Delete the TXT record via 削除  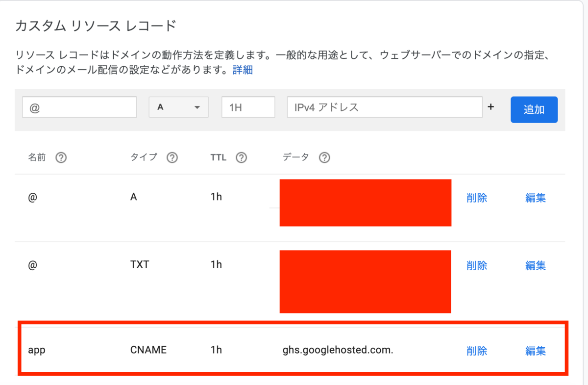[477, 265]
